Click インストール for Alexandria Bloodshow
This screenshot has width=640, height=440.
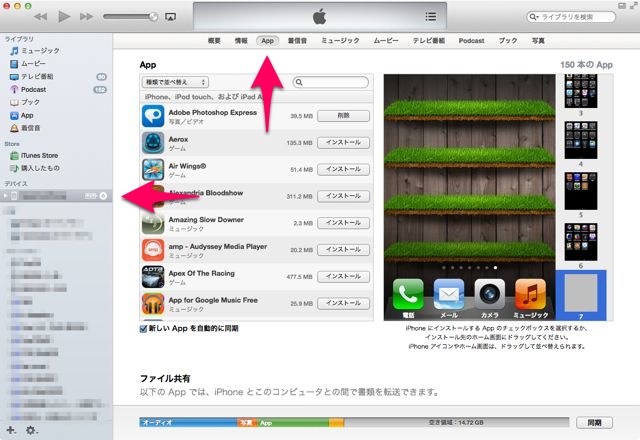(x=343, y=196)
